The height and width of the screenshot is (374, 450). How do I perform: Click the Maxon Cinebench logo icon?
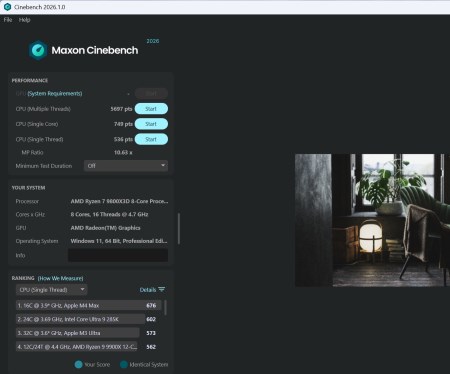point(38,50)
